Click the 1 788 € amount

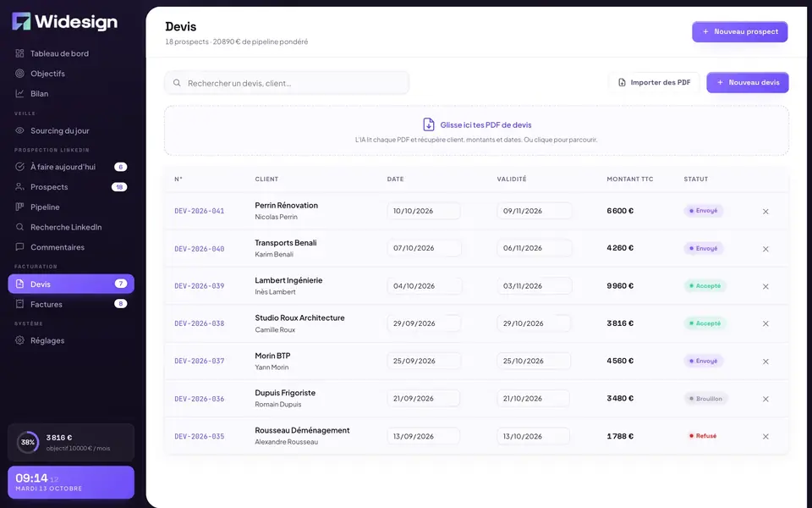(620, 436)
